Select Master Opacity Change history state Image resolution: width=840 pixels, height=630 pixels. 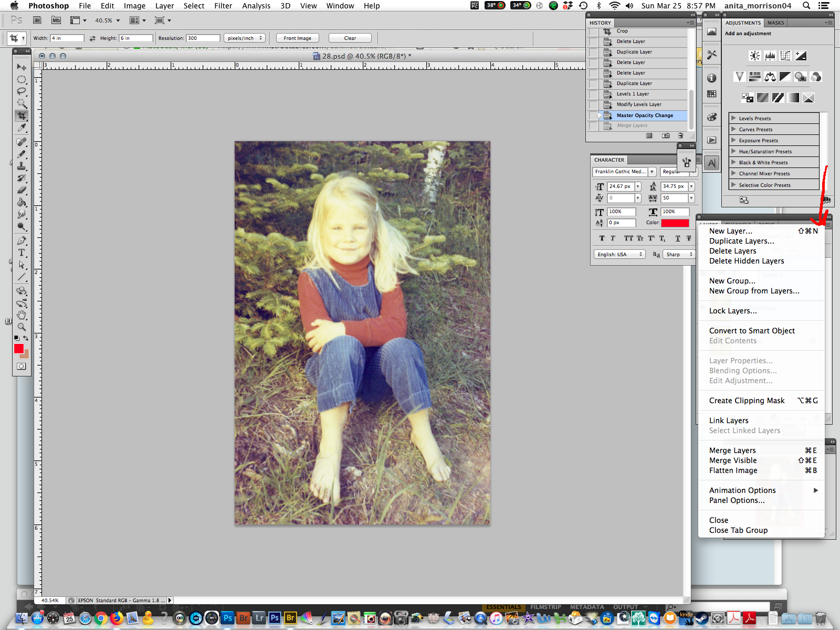(x=645, y=115)
